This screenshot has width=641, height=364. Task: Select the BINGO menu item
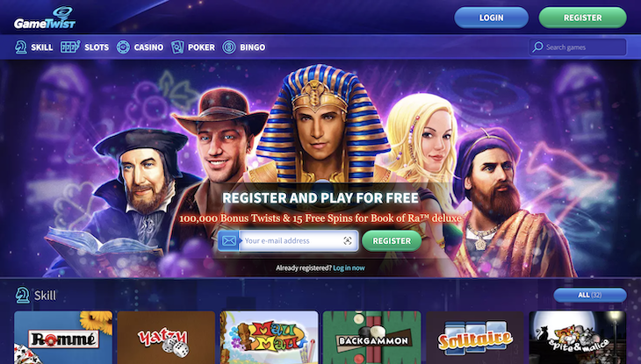point(244,47)
